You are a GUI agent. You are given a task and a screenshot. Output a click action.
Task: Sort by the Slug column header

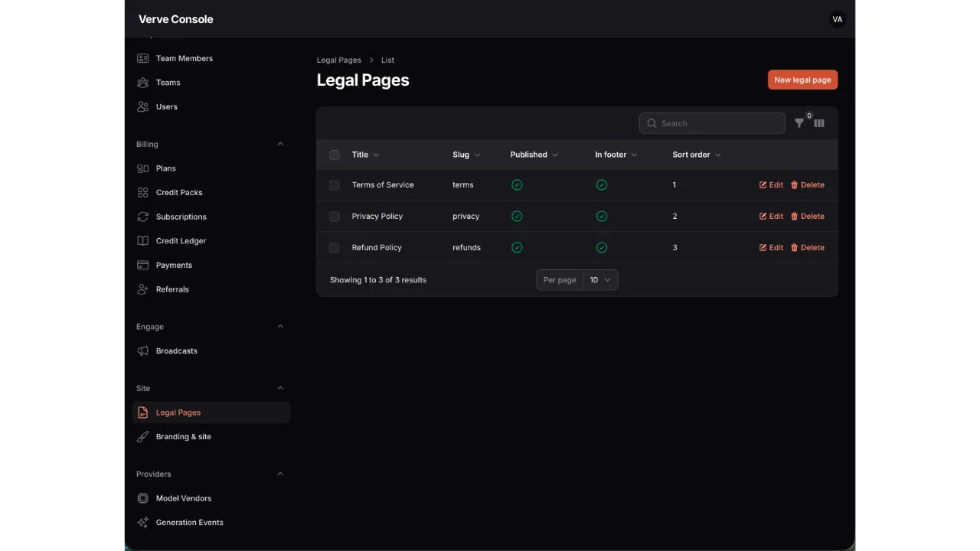(466, 155)
